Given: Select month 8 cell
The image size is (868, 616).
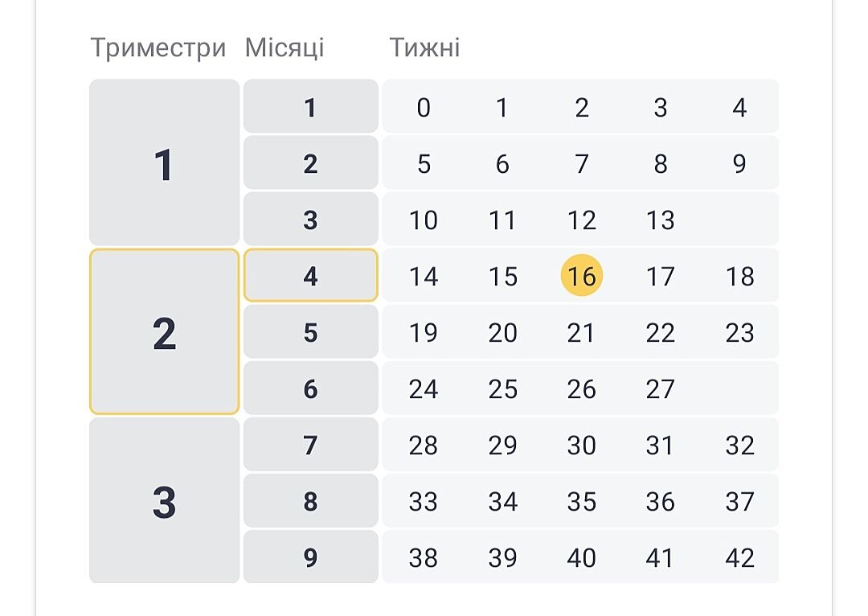Looking at the screenshot, I should pos(310,501).
